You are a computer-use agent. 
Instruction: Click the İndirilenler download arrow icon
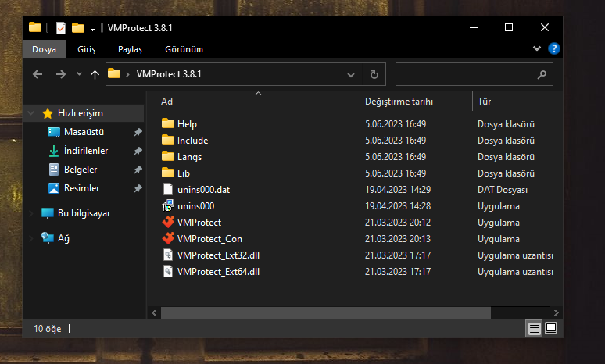point(54,151)
